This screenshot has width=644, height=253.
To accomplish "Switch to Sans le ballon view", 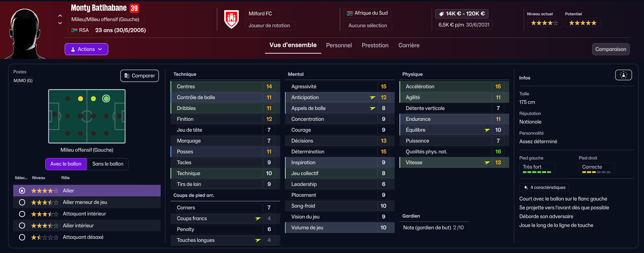I will (108, 164).
